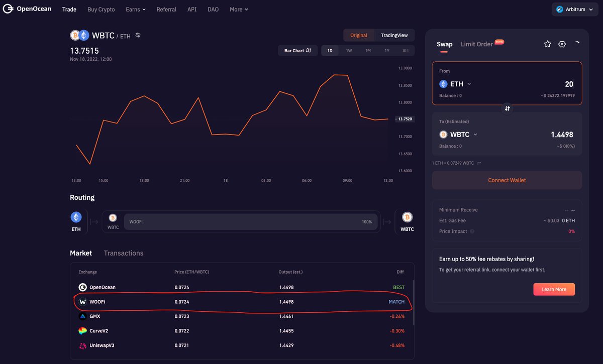Select the 1Y chart timeframe
Viewport: 603px width, 364px height.
[x=387, y=51]
